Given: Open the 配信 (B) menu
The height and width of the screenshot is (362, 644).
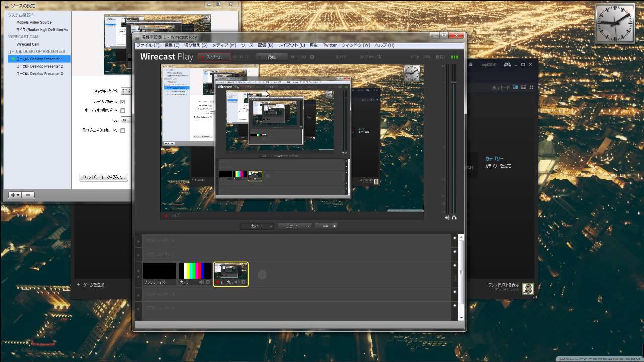Looking at the screenshot, I should click(265, 45).
